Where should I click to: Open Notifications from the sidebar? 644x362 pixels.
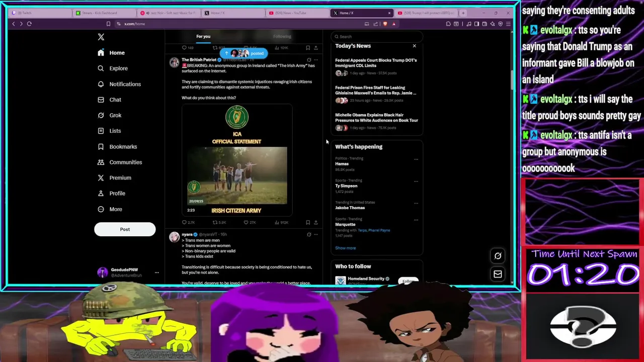(119, 84)
